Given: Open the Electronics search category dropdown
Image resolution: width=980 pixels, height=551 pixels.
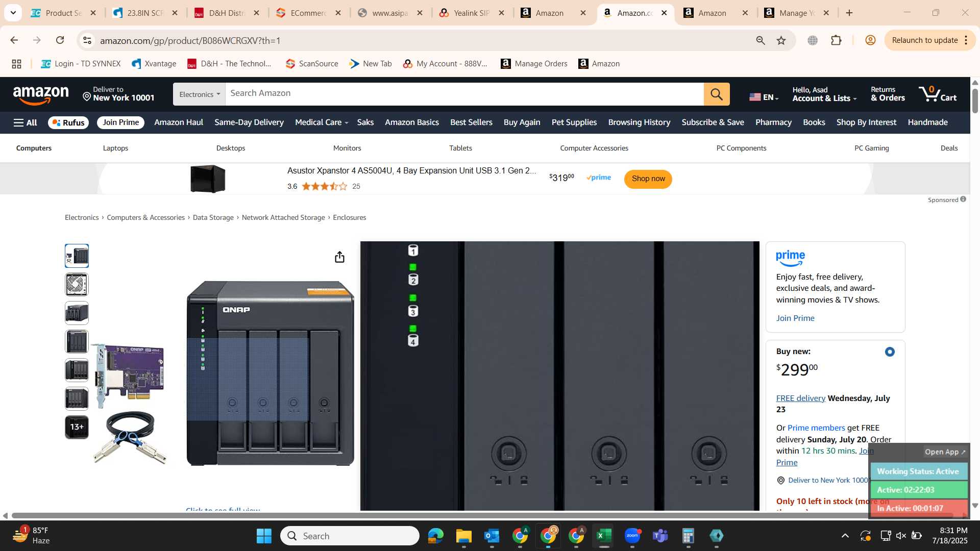Looking at the screenshot, I should click(x=199, y=94).
